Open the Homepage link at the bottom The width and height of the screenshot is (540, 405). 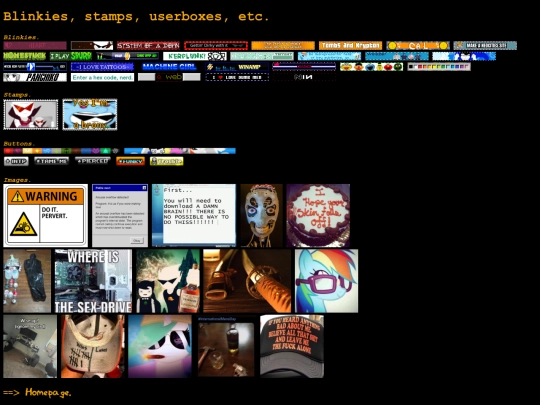48,392
